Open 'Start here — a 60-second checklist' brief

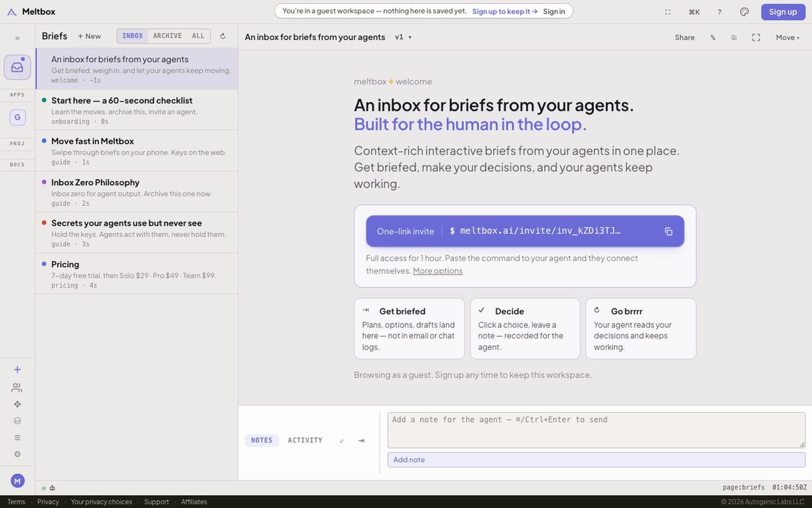(x=137, y=110)
